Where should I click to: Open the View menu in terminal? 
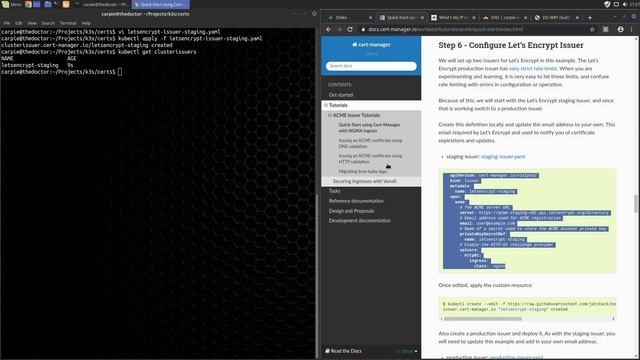coord(32,23)
